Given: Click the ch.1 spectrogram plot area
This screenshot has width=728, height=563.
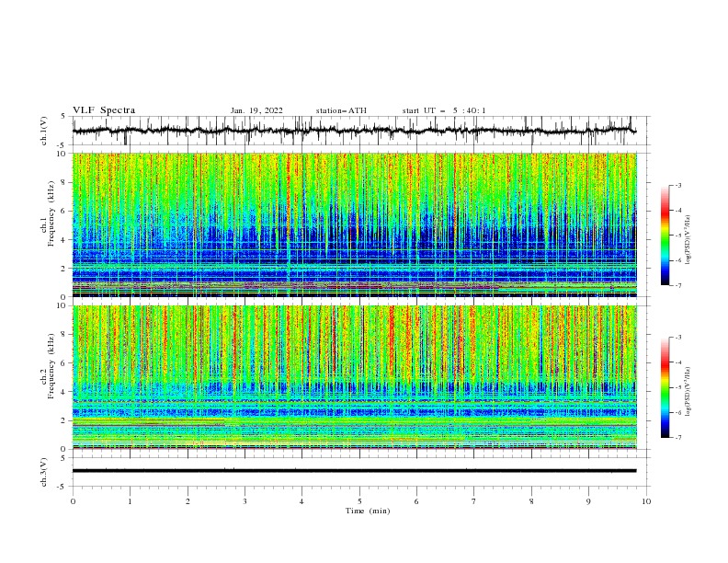Looking at the screenshot, I should [355, 224].
